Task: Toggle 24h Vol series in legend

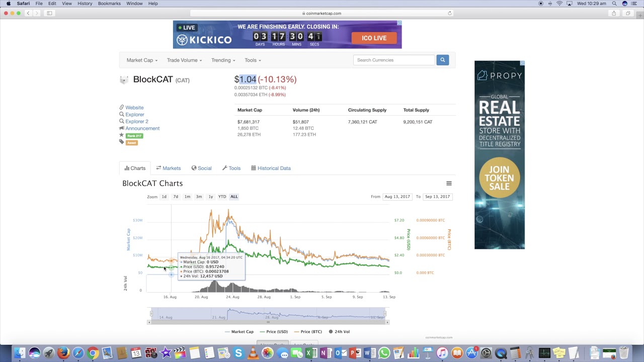Action: (339, 331)
